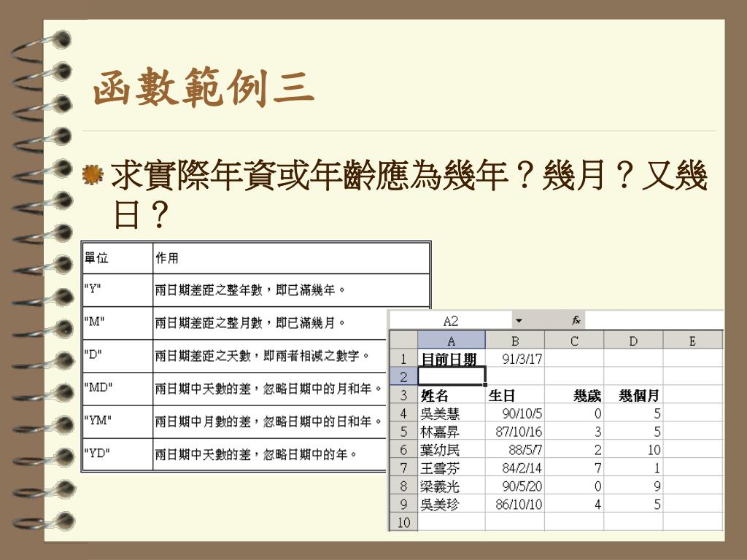Click name cell 葉幼民
This screenshot has width=747, height=560.
[452, 449]
